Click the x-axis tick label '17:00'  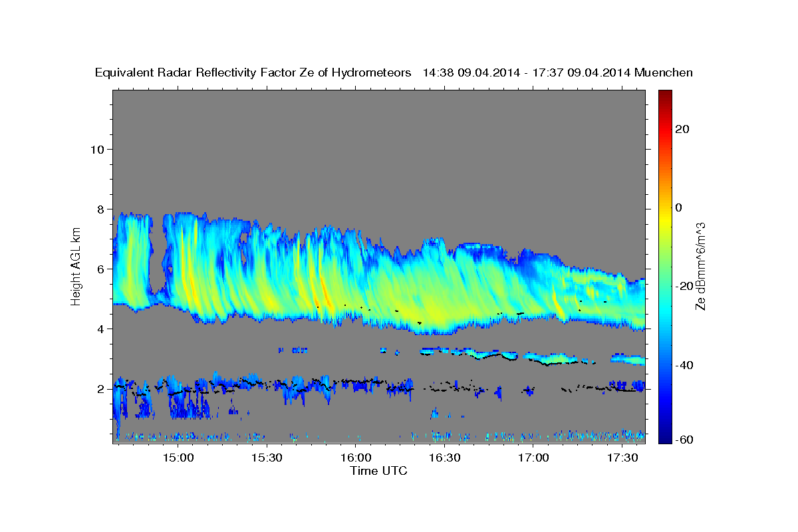click(533, 458)
